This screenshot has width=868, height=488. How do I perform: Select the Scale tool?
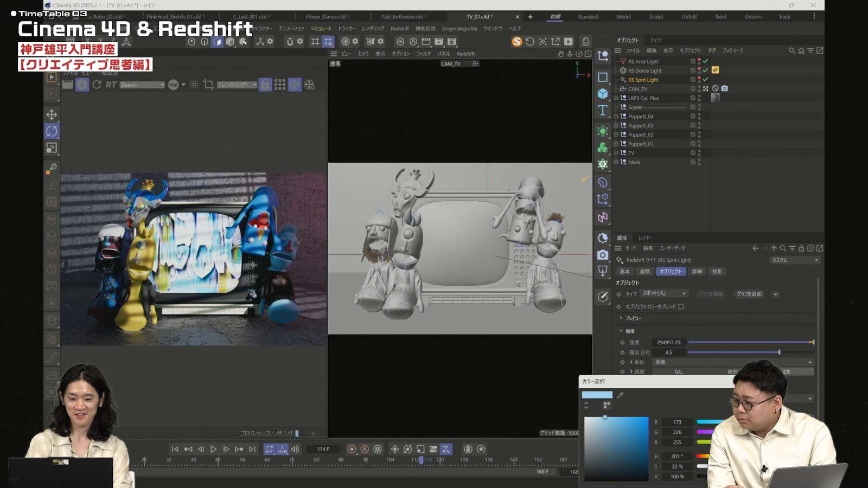coord(52,148)
